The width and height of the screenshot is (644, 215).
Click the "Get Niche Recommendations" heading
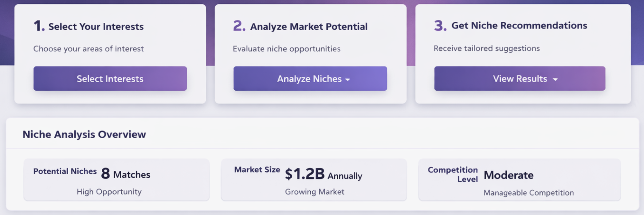point(519,25)
